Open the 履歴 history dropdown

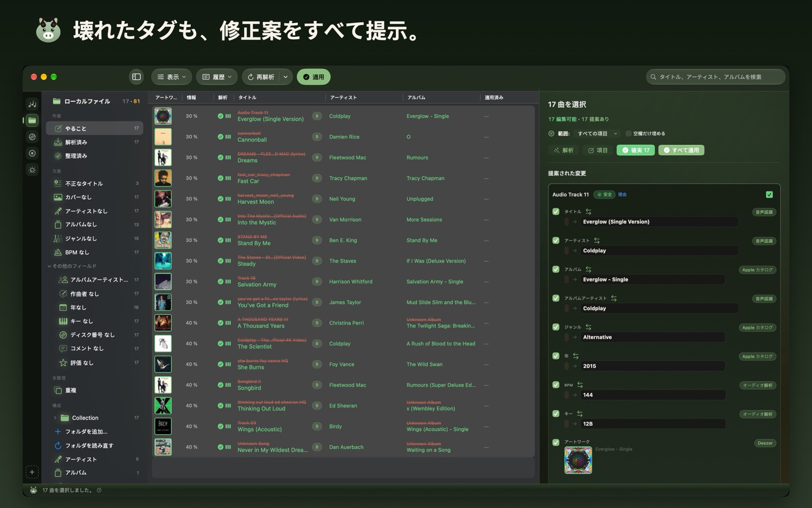pyautogui.click(x=217, y=77)
